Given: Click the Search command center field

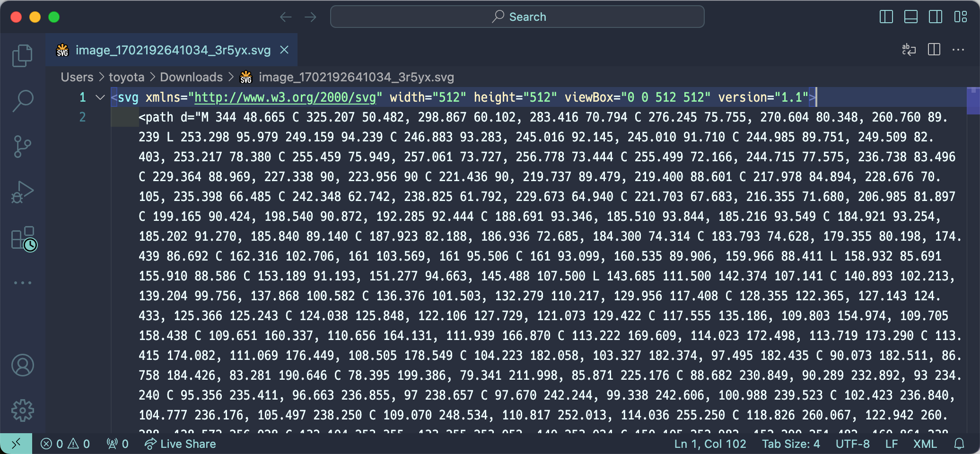Looking at the screenshot, I should [x=517, y=17].
